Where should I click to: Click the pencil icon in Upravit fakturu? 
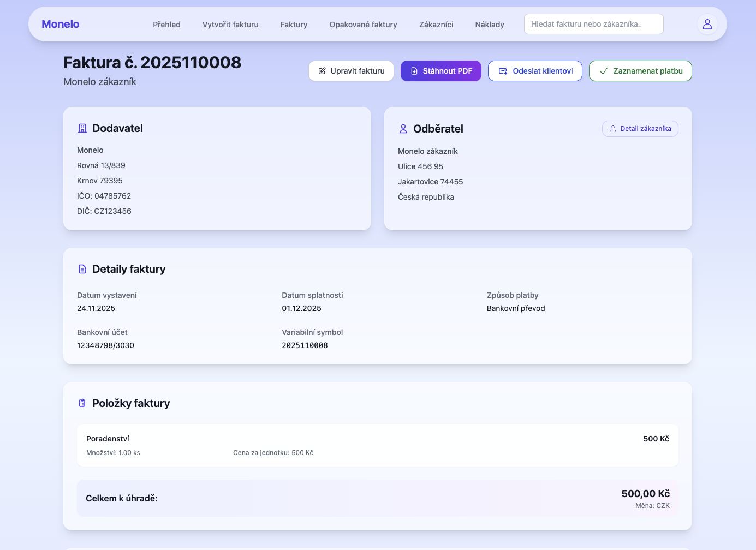pyautogui.click(x=322, y=71)
